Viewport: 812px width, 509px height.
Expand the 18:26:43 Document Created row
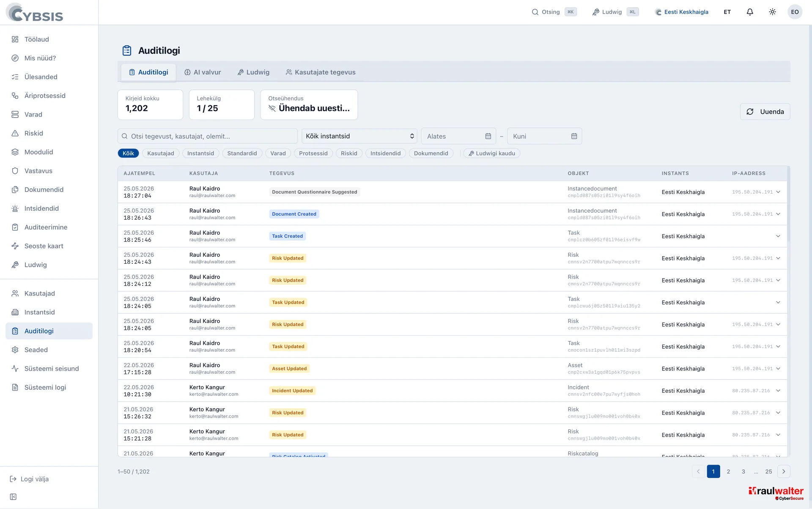[778, 214]
